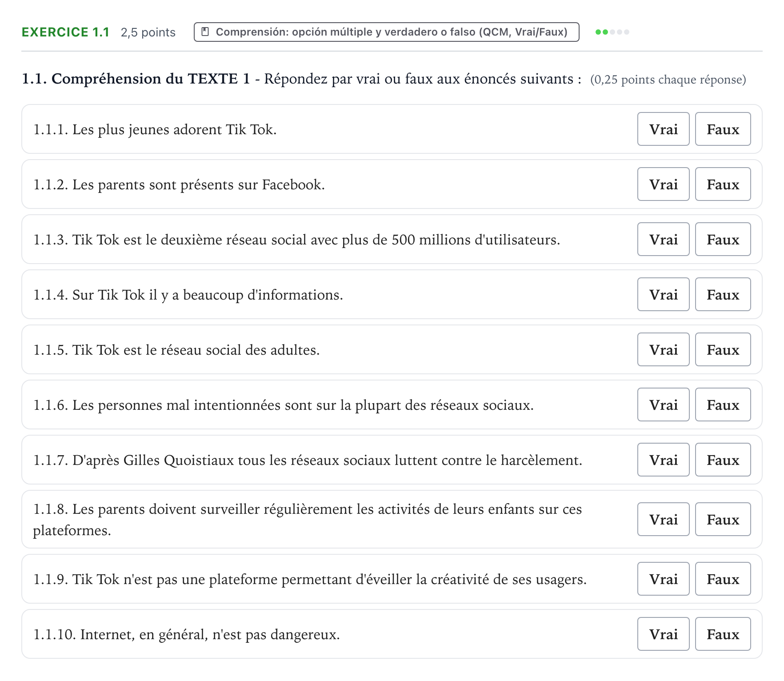Click the green difficulty dots indicator
This screenshot has height=681, width=784.
tap(612, 32)
